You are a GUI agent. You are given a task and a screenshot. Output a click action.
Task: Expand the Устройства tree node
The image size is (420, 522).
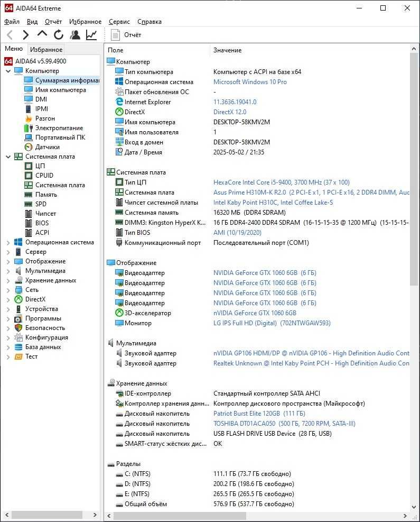(8, 309)
